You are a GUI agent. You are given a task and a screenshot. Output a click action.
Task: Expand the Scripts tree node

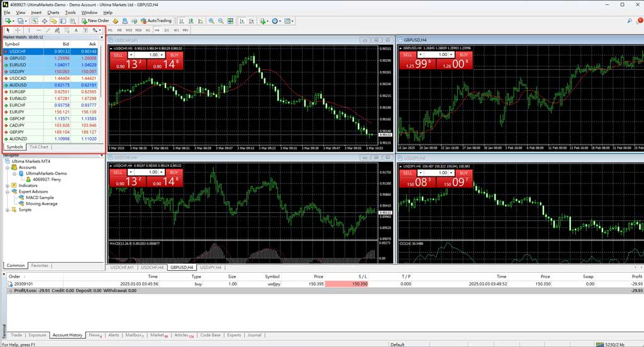[7, 210]
